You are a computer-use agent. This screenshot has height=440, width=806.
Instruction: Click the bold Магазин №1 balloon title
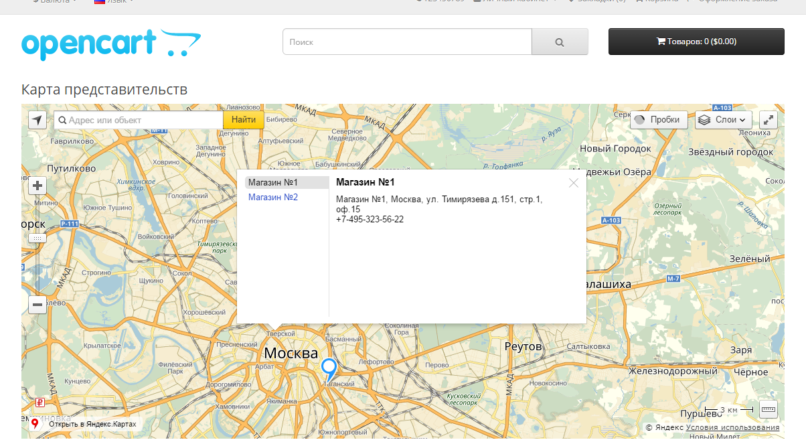[x=365, y=182]
